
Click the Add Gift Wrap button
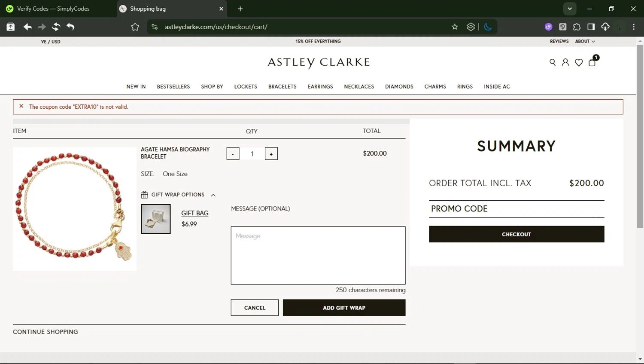pyautogui.click(x=344, y=308)
